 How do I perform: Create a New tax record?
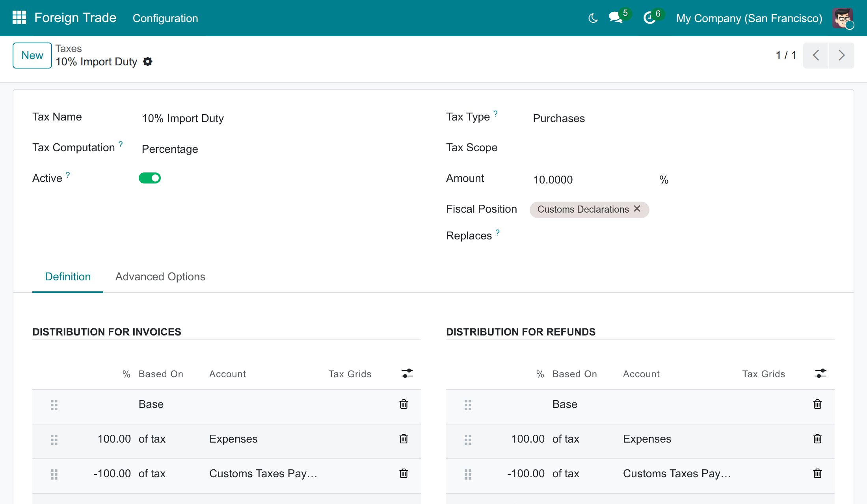click(32, 56)
